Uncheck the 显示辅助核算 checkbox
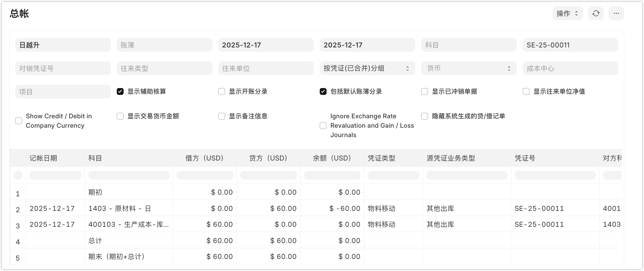 point(120,92)
